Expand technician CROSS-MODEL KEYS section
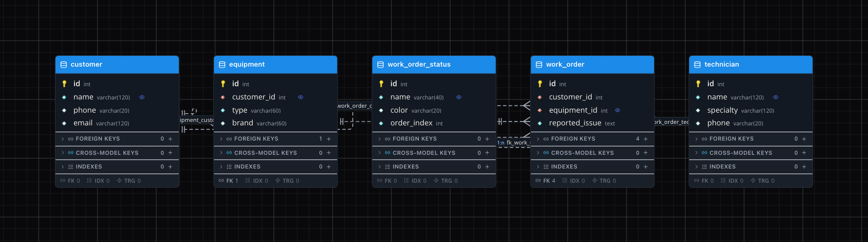This screenshot has height=242, width=868. pos(697,153)
